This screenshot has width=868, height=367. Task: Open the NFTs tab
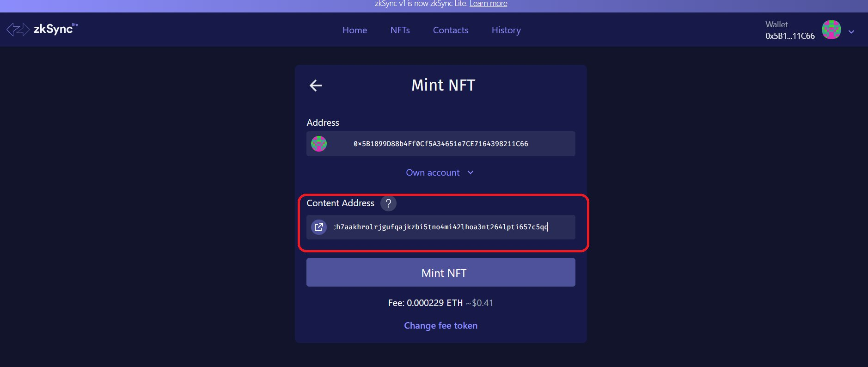click(400, 30)
